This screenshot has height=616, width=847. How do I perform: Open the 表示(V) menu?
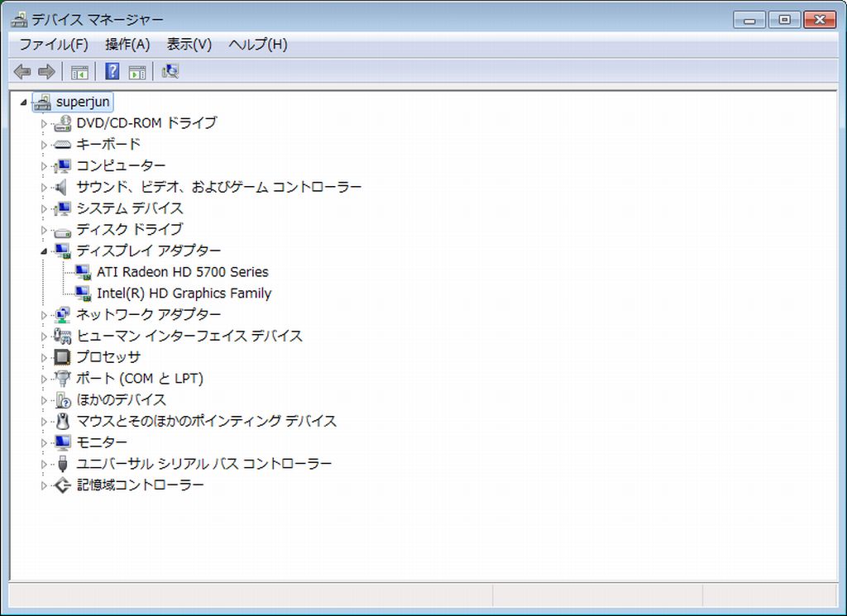189,45
